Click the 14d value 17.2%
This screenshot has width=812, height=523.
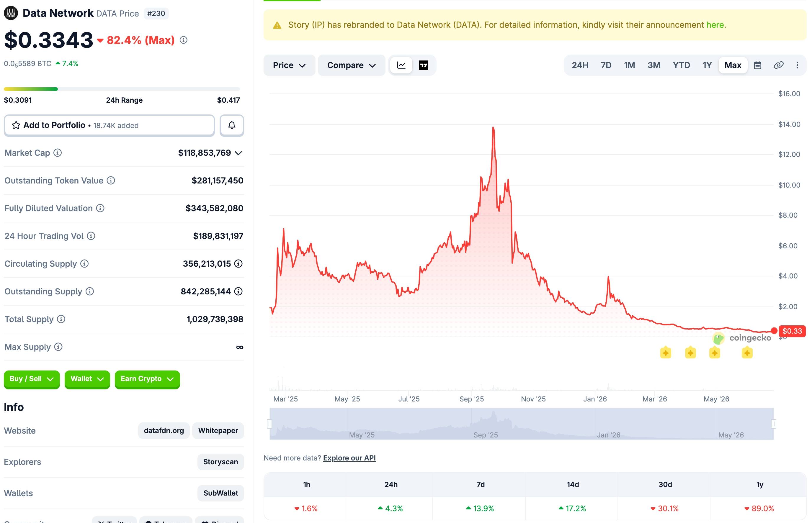tap(573, 508)
